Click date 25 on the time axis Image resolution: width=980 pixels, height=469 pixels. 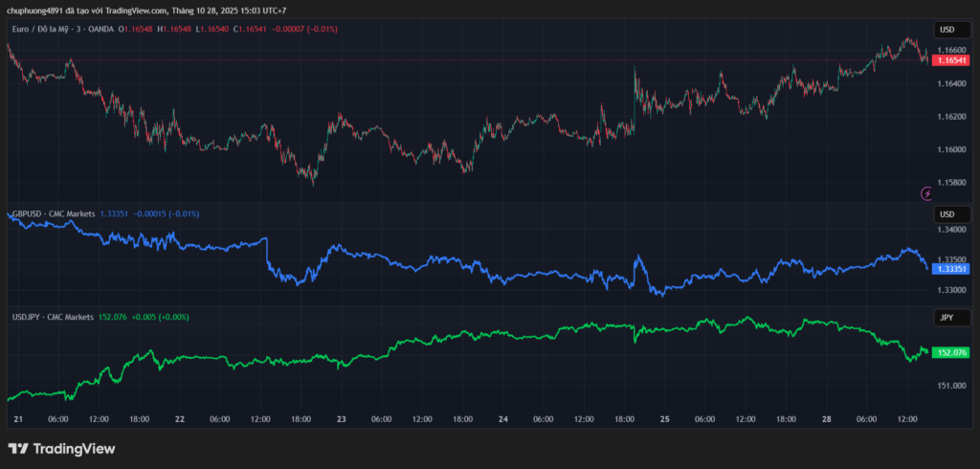coord(663,419)
